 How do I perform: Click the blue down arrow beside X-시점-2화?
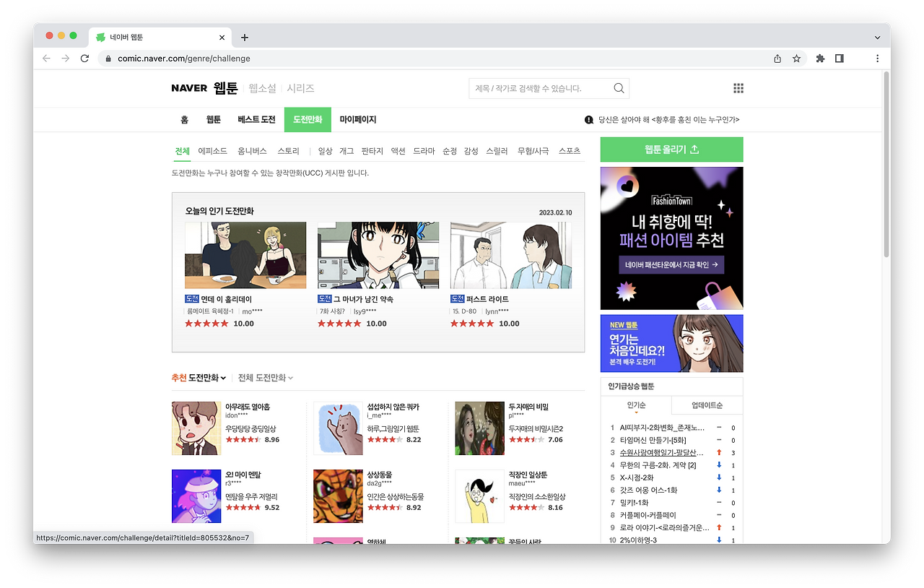pyautogui.click(x=719, y=477)
